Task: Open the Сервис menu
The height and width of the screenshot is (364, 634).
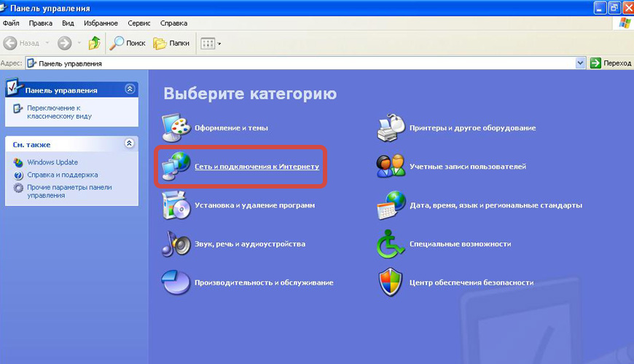Action: point(138,23)
